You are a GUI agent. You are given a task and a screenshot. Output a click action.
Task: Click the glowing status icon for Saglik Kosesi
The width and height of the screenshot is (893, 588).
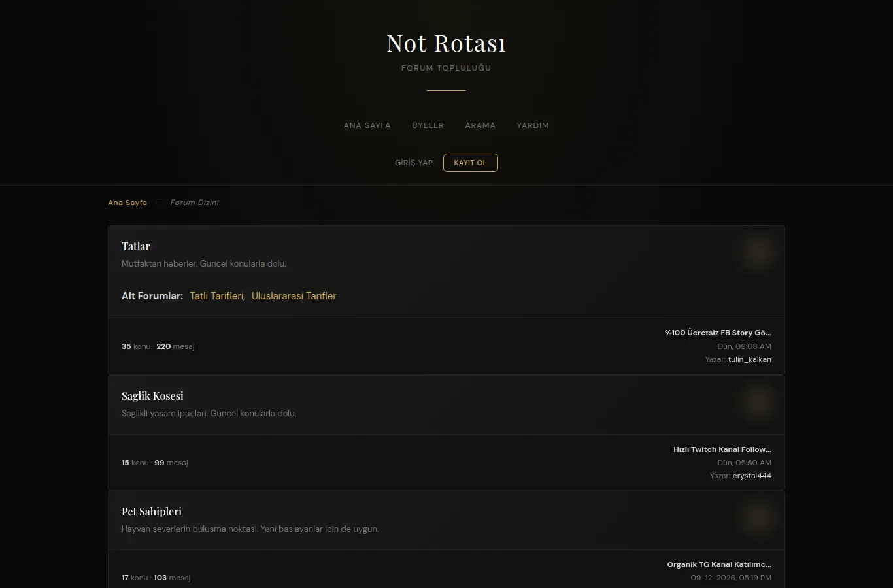click(758, 402)
